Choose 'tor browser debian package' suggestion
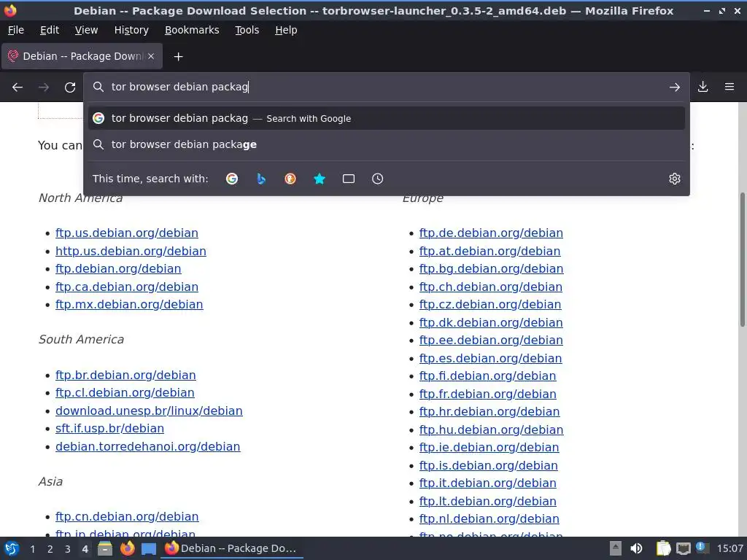The image size is (747, 560). [x=387, y=144]
